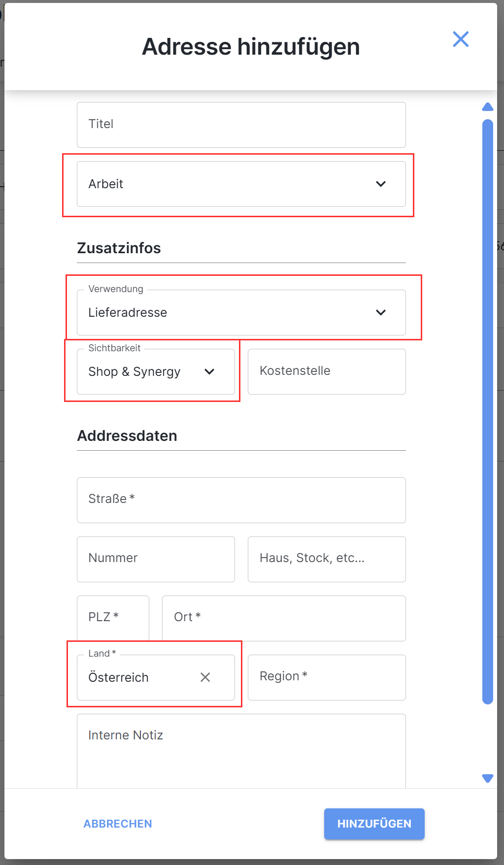The width and height of the screenshot is (504, 865).
Task: Click into the Straße field
Action: pos(241,500)
